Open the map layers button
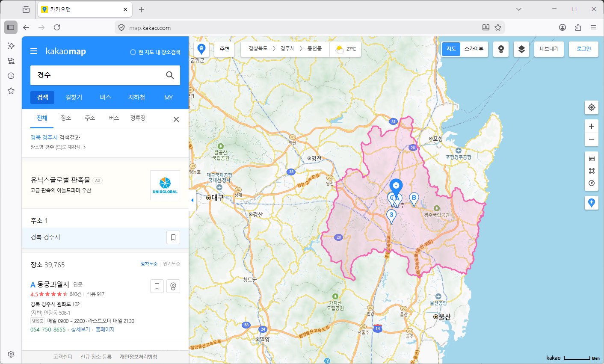 521,49
